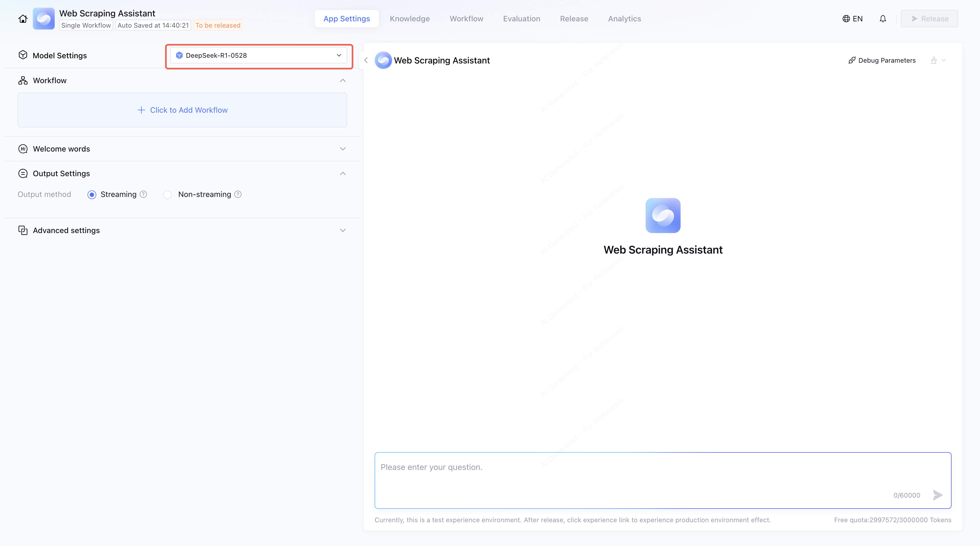Viewport: 980px width, 546px height.
Task: Collapse the Output Settings section
Action: pos(342,173)
